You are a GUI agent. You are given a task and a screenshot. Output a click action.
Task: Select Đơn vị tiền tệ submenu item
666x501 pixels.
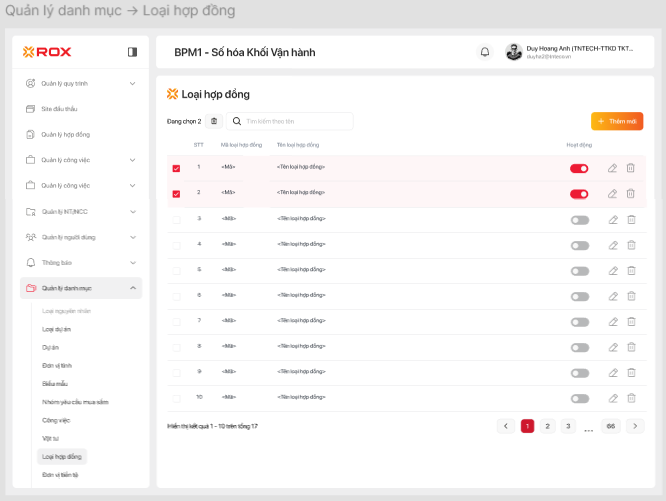coord(61,474)
